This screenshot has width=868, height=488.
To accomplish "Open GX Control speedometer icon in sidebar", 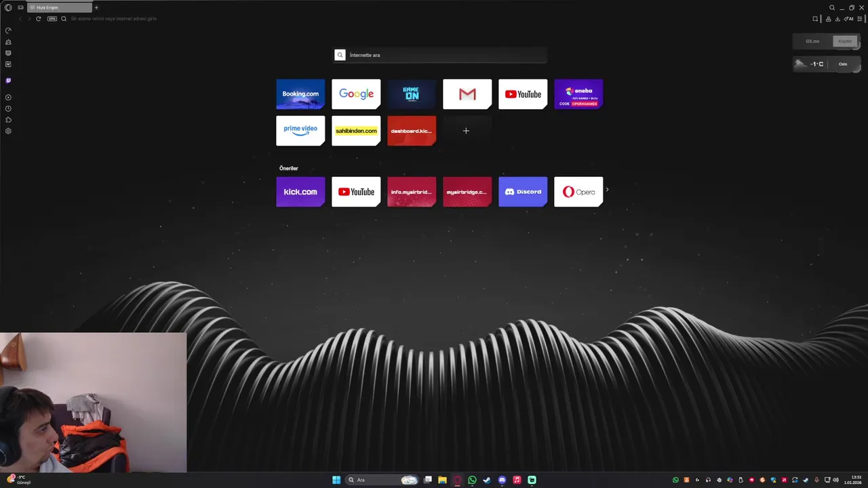I will coord(8,30).
